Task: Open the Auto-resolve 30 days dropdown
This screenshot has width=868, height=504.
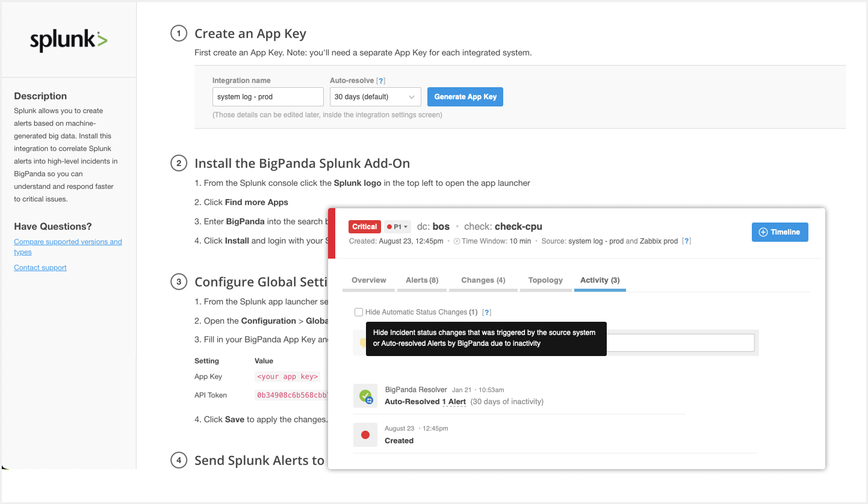Action: tap(376, 97)
